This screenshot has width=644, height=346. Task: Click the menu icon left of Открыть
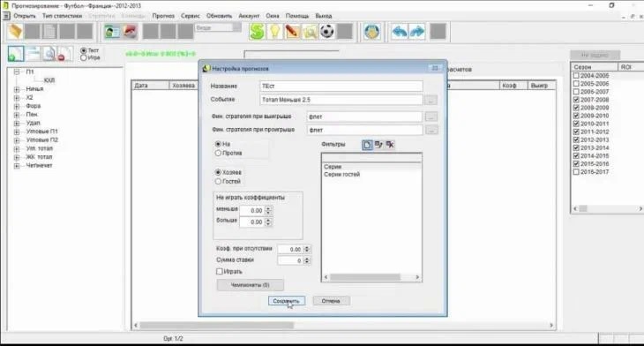6,16
